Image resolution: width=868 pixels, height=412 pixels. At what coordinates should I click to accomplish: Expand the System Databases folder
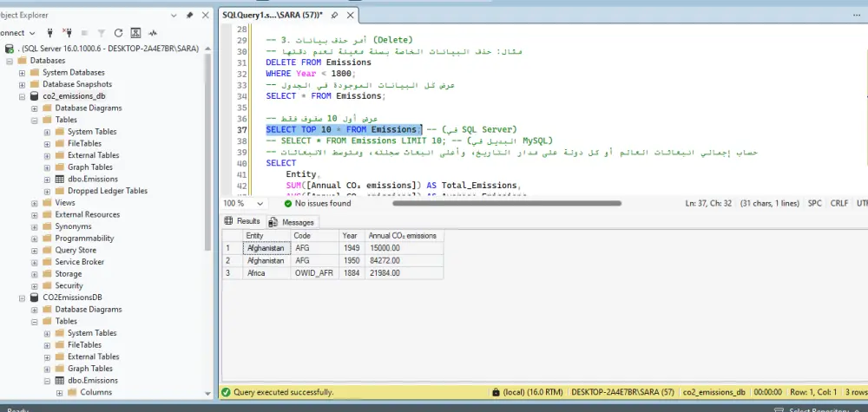(x=23, y=73)
